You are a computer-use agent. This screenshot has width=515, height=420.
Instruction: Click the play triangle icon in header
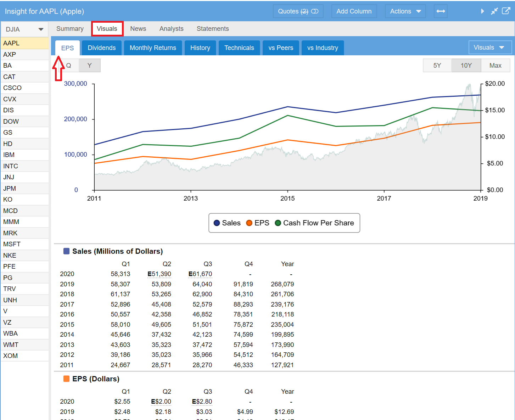482,11
